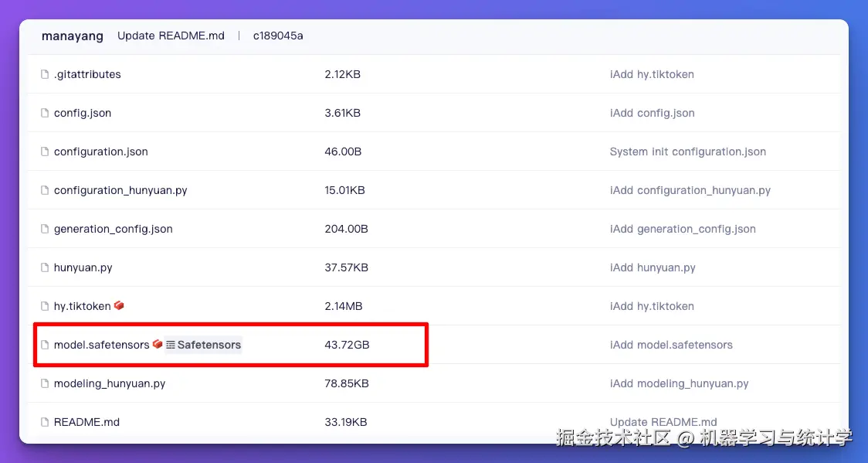The image size is (868, 463).
Task: Click the file icon next to .gitattributes
Action: (x=44, y=74)
